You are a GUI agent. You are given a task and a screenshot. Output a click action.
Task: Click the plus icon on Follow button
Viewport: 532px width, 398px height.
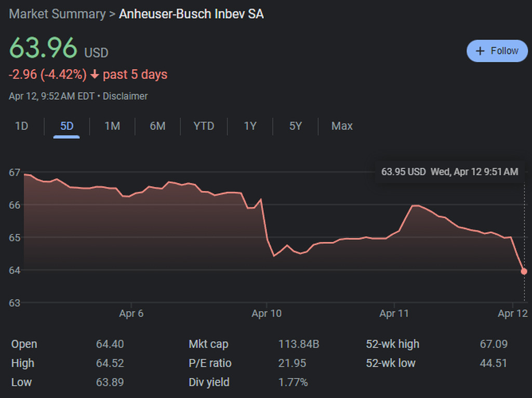point(480,51)
